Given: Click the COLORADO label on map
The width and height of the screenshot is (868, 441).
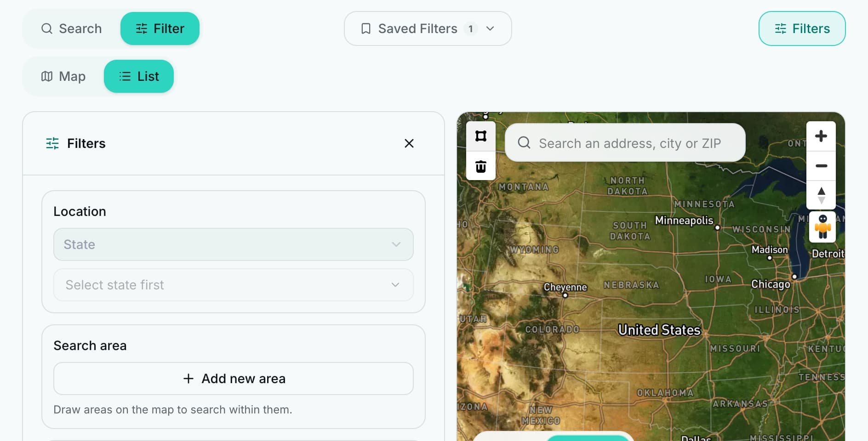Looking at the screenshot, I should click(x=552, y=329).
